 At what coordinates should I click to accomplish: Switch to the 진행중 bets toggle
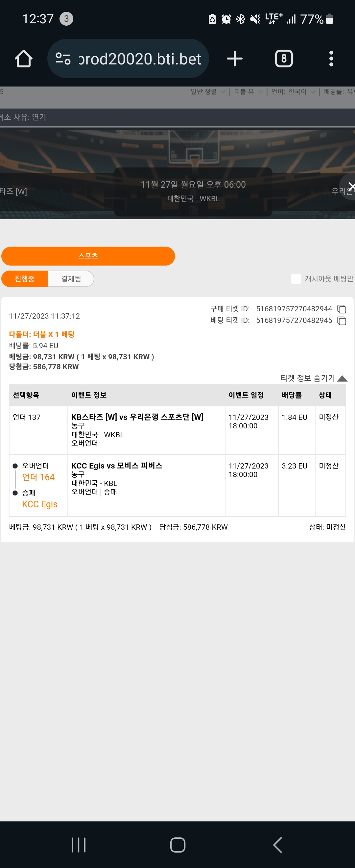(x=25, y=279)
